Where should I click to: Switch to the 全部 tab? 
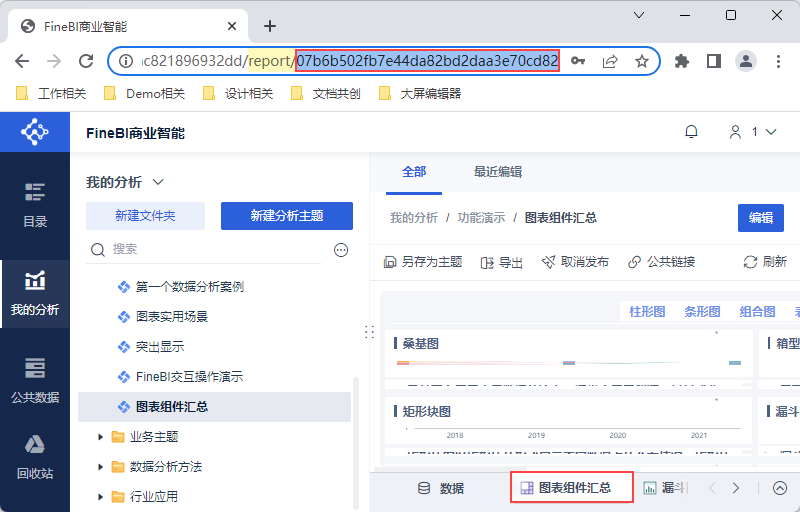414,172
